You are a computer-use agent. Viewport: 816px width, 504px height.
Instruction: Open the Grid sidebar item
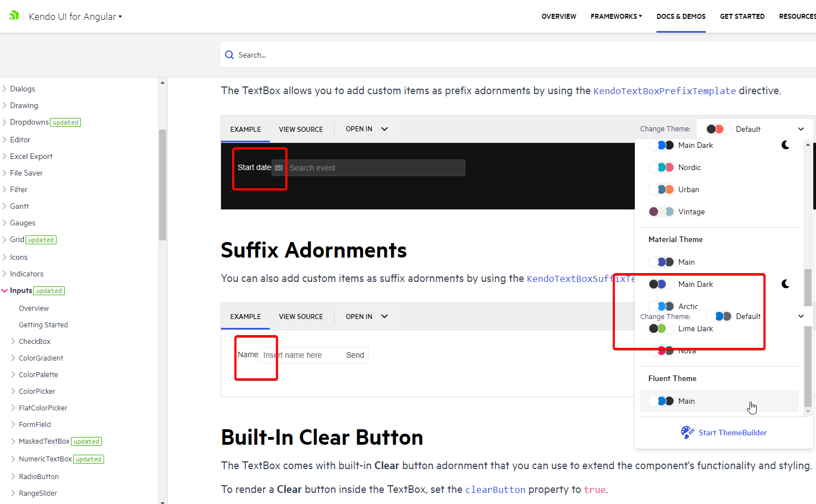[x=17, y=239]
